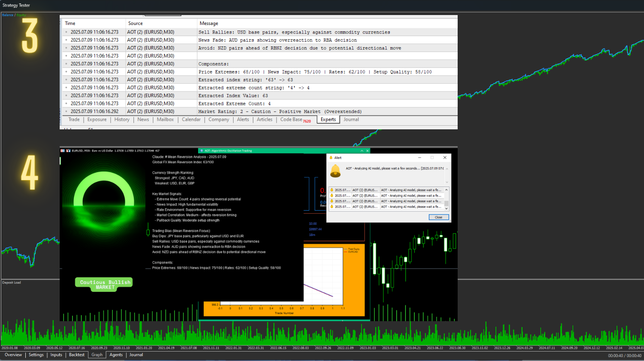Click the 'Strongest: JPY, CAD, AUD' line
Screen dimensions: 644x361
point(174,178)
